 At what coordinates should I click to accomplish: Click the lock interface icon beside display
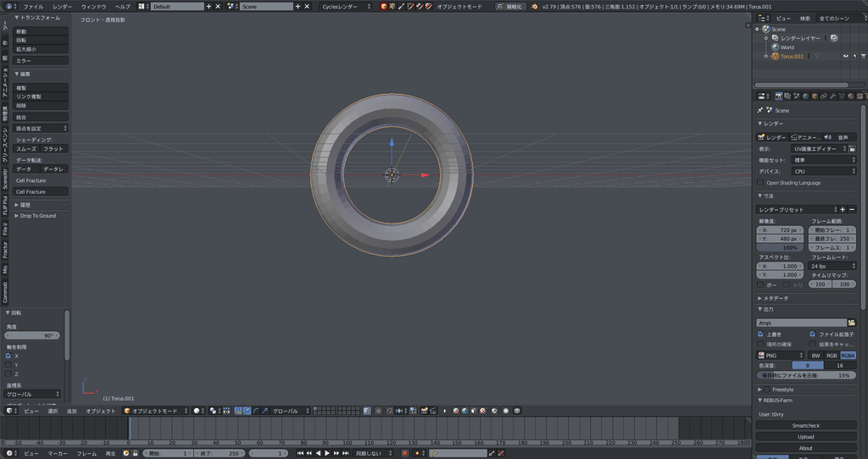click(x=853, y=149)
